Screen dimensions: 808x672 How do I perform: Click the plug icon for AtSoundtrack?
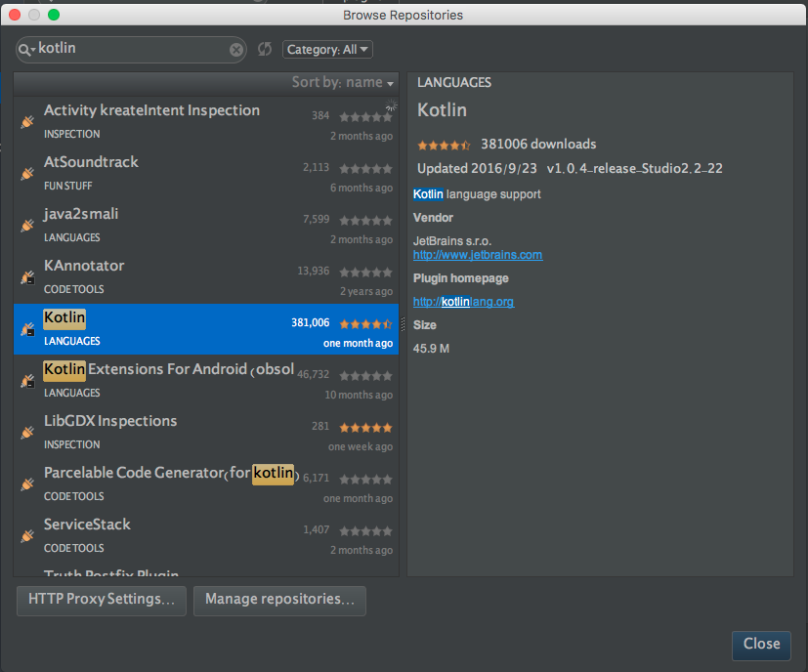pos(27,174)
